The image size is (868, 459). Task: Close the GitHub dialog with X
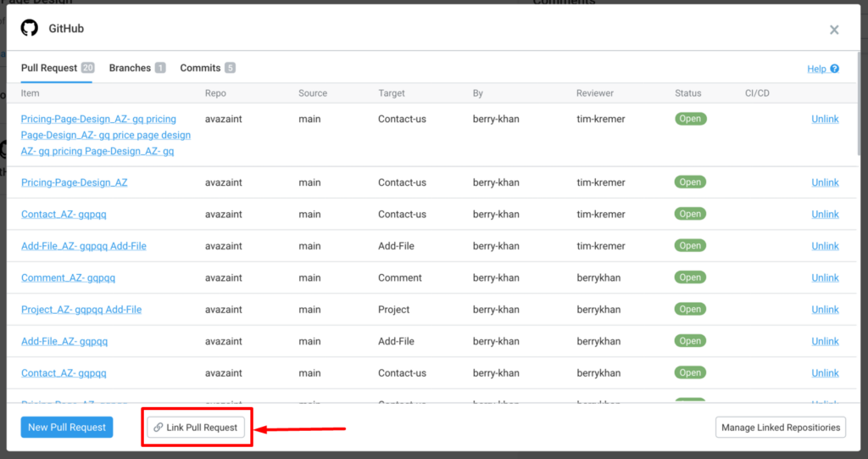pos(834,30)
